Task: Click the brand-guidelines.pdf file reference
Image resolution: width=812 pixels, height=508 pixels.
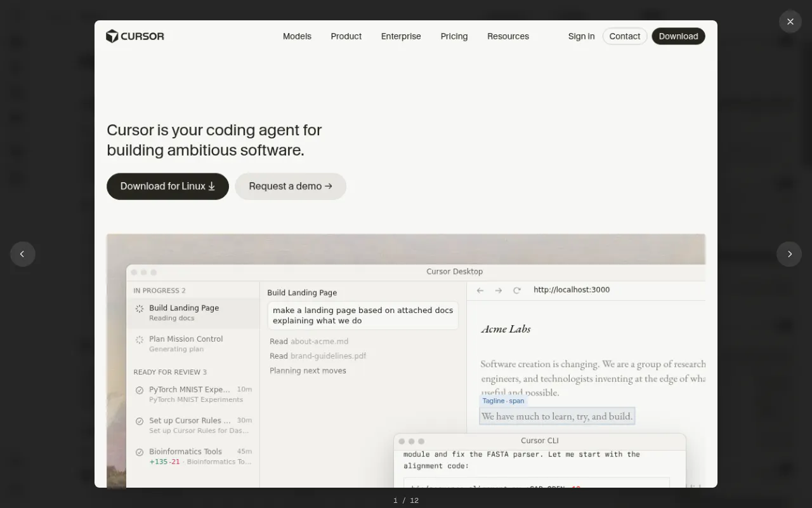Action: point(328,356)
